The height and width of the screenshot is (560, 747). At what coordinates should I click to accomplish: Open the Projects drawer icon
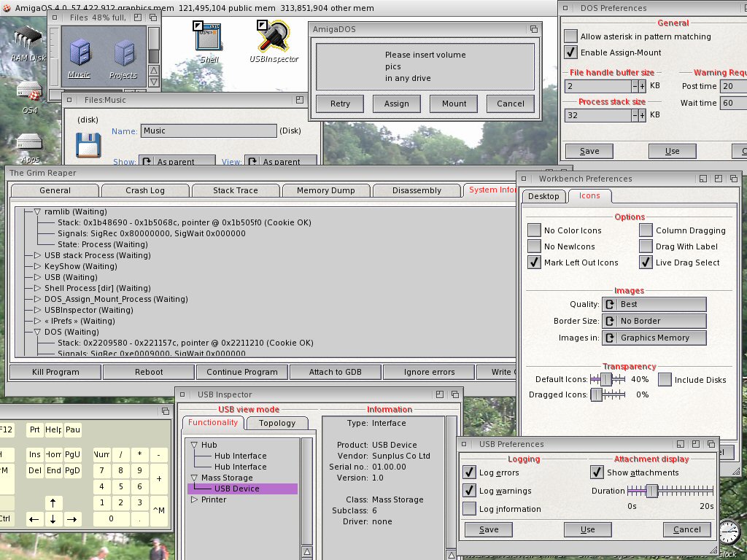click(x=123, y=52)
